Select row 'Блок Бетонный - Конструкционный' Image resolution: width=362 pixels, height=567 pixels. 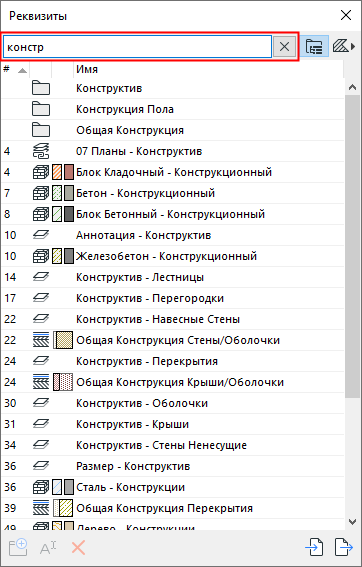coord(173,214)
